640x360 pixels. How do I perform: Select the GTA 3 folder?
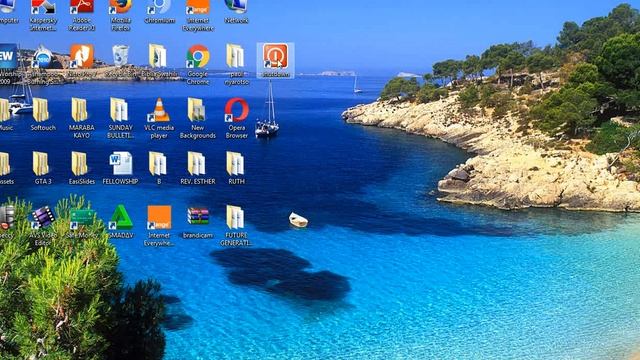pos(43,168)
